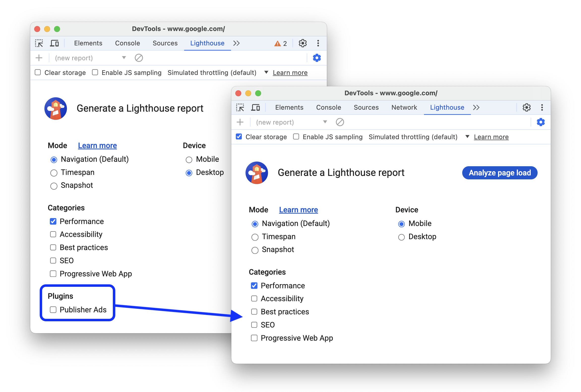This screenshot has height=392, width=581.
Task: Select the Desktop device radio button
Action: (x=401, y=237)
